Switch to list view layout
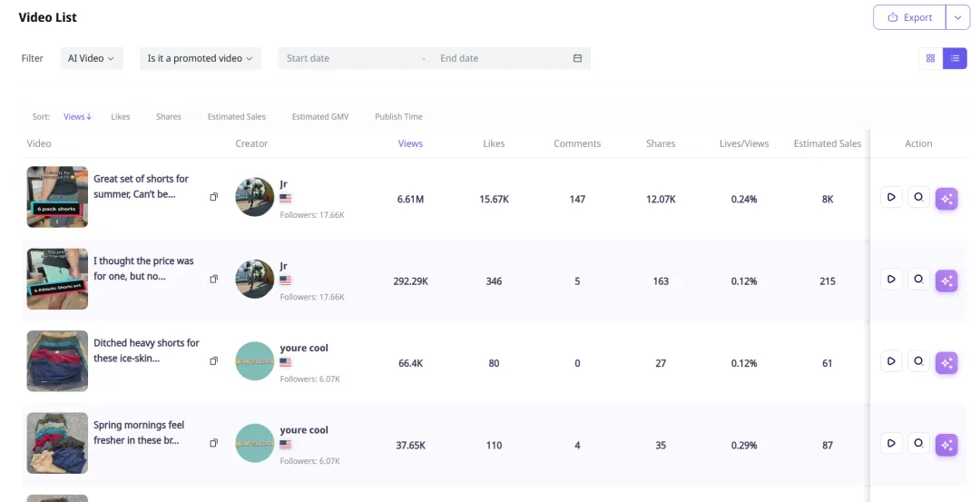The image size is (980, 502). coord(955,58)
